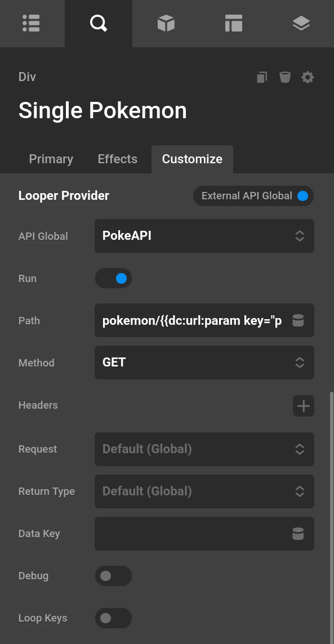Switch to the Effects tab
The width and height of the screenshot is (334, 644).
117,159
